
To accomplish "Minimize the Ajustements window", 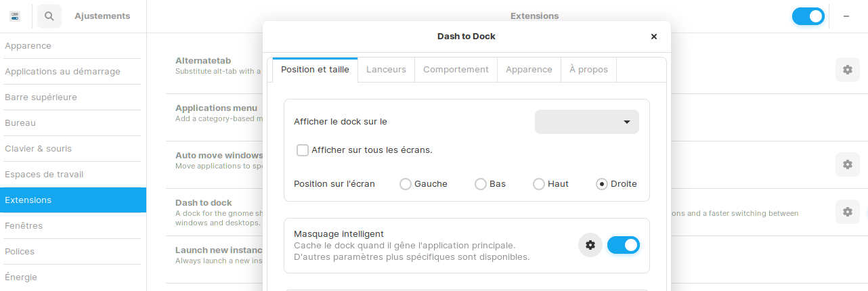I will [x=846, y=16].
